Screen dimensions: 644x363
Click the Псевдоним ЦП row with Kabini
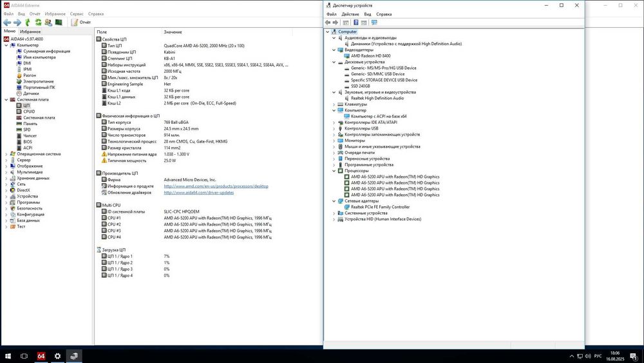point(193,52)
